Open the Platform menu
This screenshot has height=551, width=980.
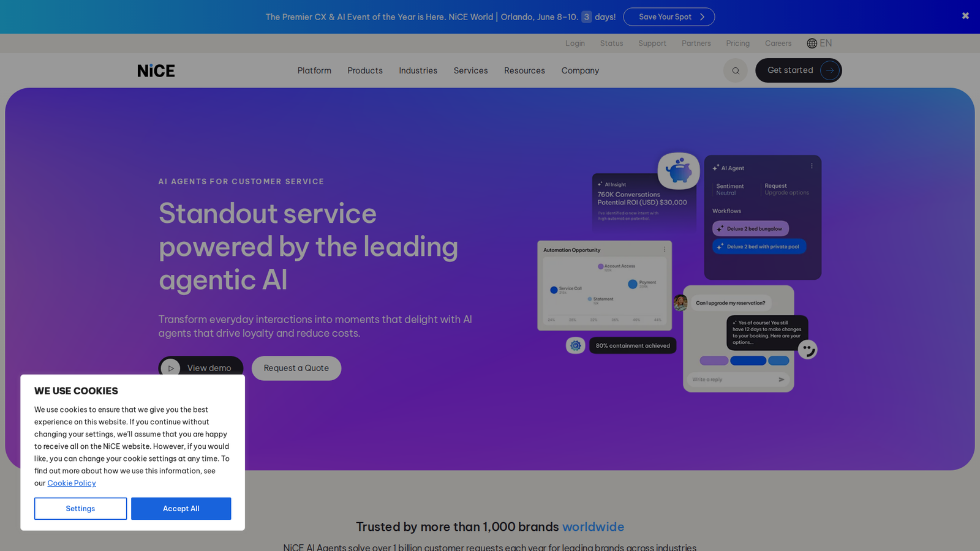point(314,70)
